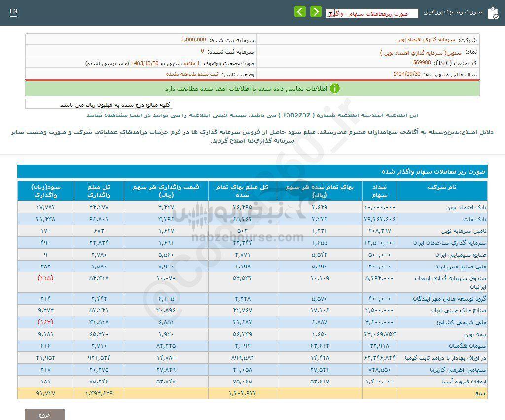
Task: Click the million rial amounts note box
Action: [x=99, y=104]
